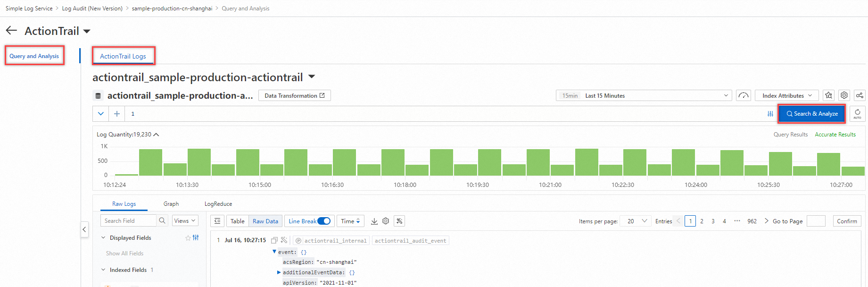The image size is (868, 287).
Task: Go to previous results page
Action: tap(678, 221)
